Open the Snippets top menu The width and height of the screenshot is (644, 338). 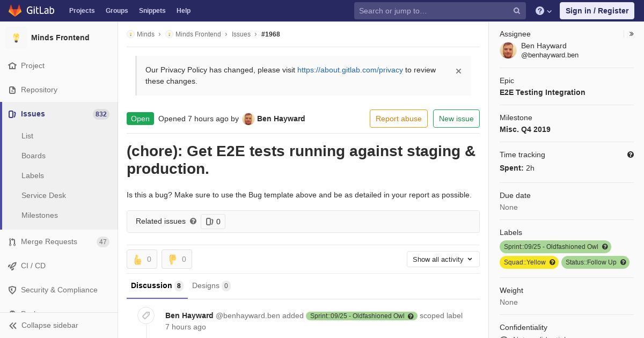pos(152,11)
